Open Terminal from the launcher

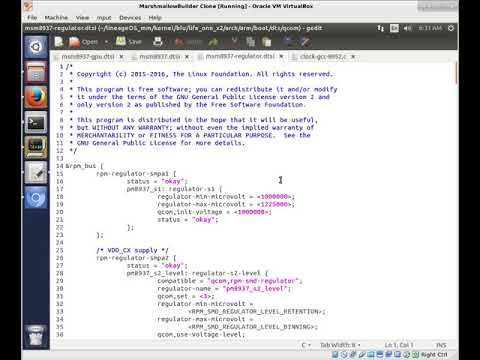pyautogui.click(x=36, y=122)
